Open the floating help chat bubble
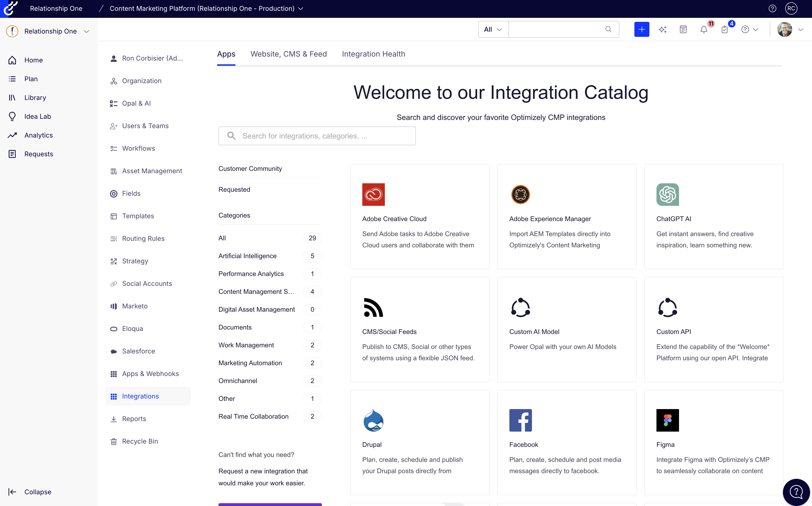The height and width of the screenshot is (506, 812). point(796,492)
